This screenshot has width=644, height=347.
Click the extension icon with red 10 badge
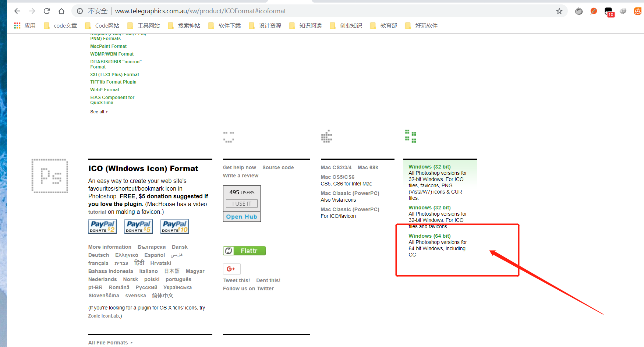click(x=609, y=12)
